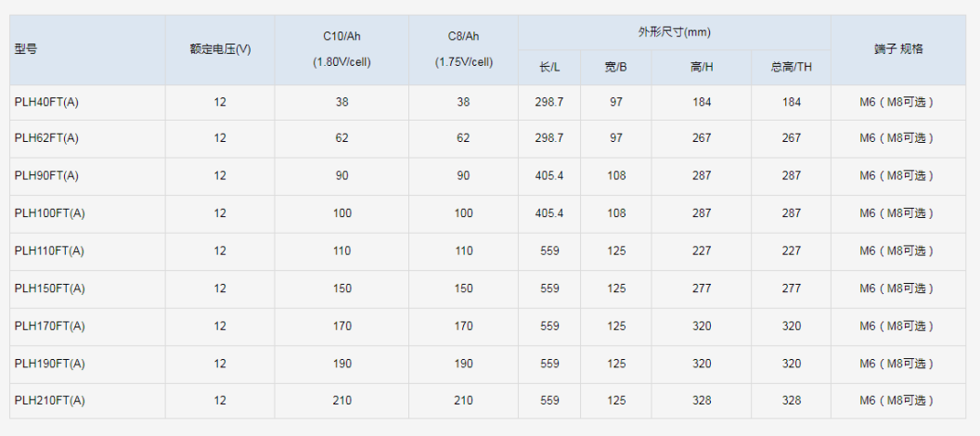This screenshot has height=436, width=980.
Task: Select total height 184 in PLH40FT(A) row
Action: (x=792, y=102)
